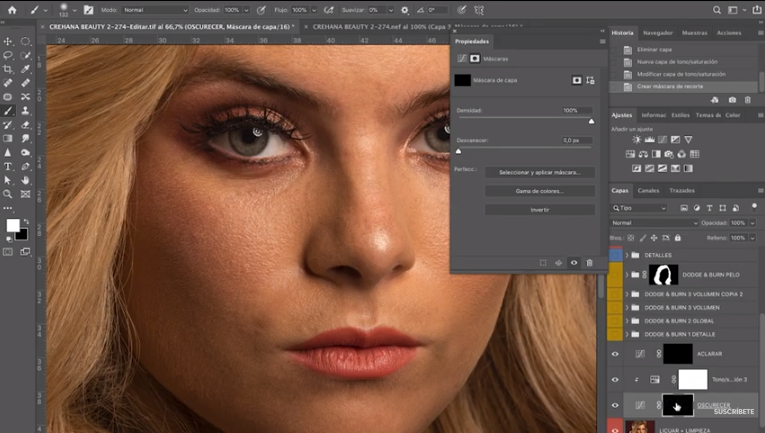Viewport: 765px width, 433px height.
Task: Click the camera snapshot icon in Historia panel
Action: 732,100
